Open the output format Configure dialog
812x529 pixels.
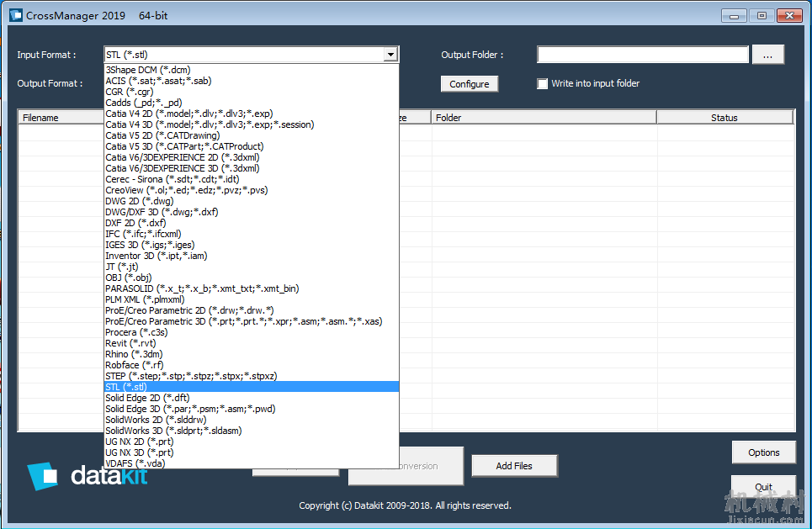pos(470,84)
